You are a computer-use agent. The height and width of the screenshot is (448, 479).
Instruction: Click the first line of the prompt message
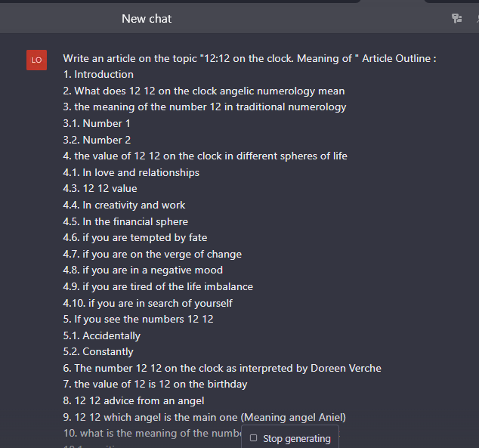click(x=249, y=58)
